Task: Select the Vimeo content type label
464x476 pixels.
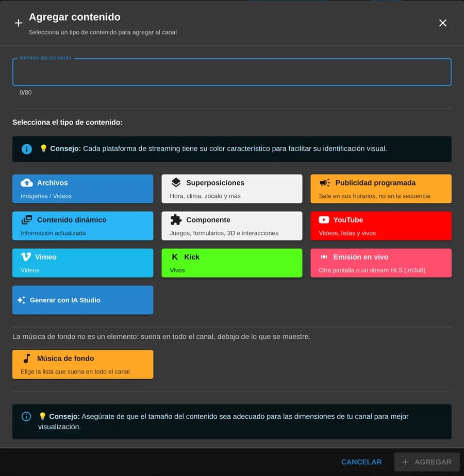Action: 45,257
